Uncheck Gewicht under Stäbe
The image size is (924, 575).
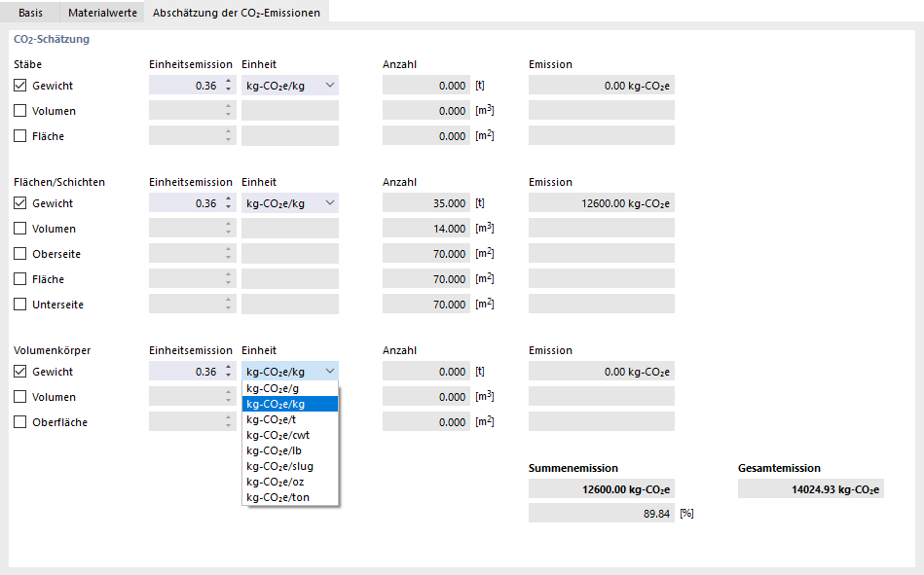pyautogui.click(x=20, y=86)
